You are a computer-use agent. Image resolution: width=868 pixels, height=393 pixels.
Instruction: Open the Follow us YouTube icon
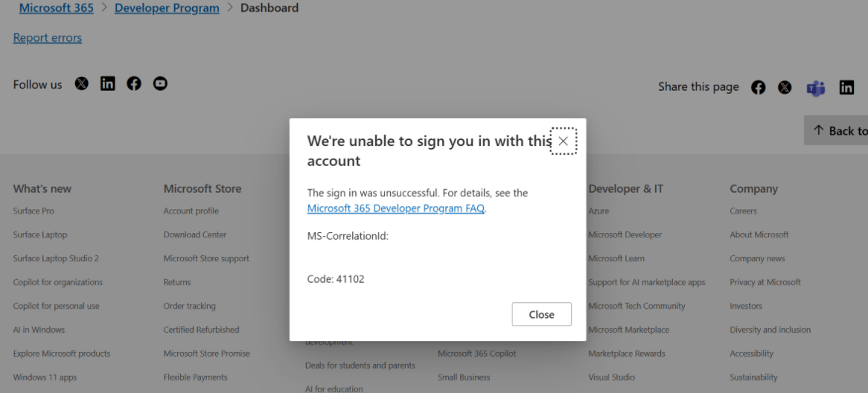click(x=161, y=84)
